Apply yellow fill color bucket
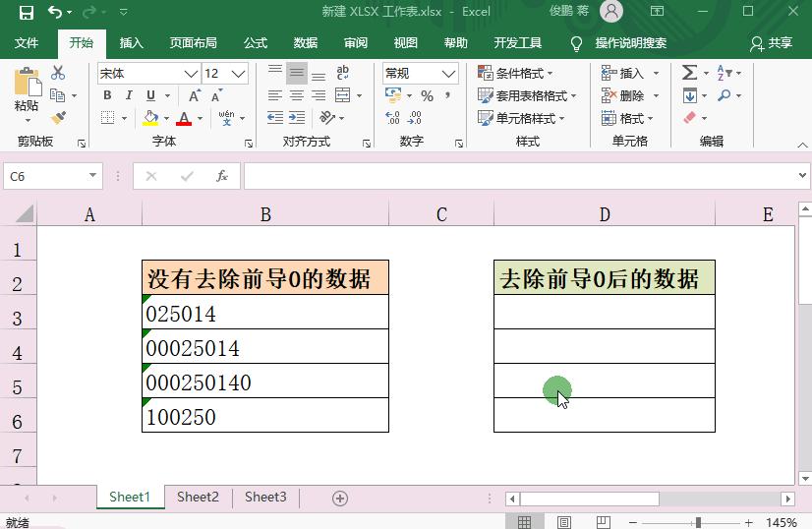 click(150, 118)
